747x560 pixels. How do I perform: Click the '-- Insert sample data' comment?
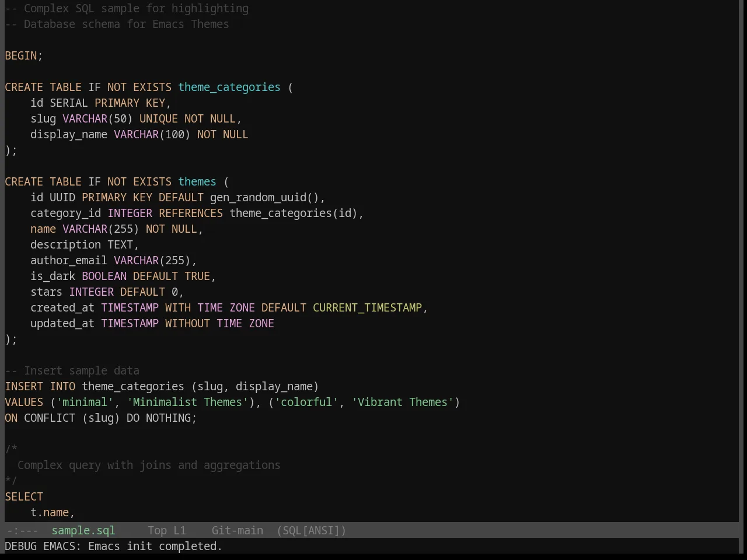point(72,370)
